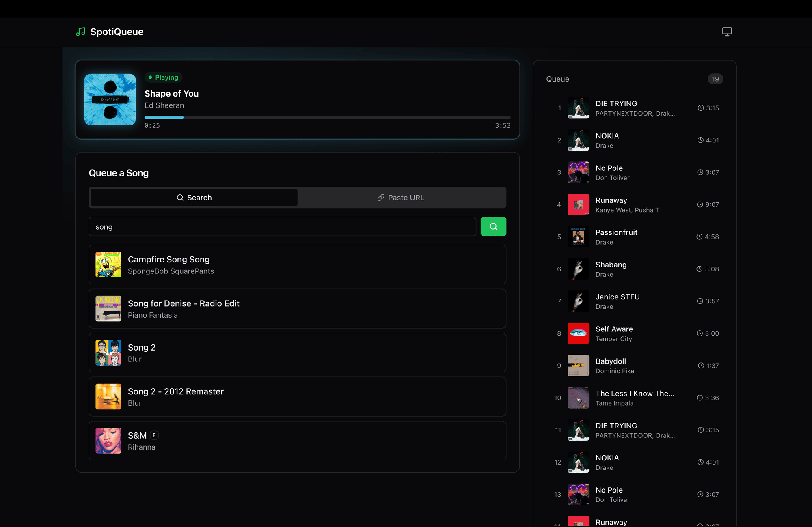Click the Shape of You Divide album cover
The width and height of the screenshot is (812, 527).
pyautogui.click(x=110, y=99)
